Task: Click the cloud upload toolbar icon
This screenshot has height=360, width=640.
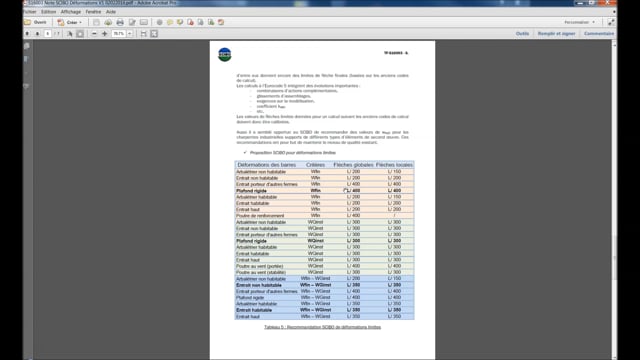Action: coord(108,22)
